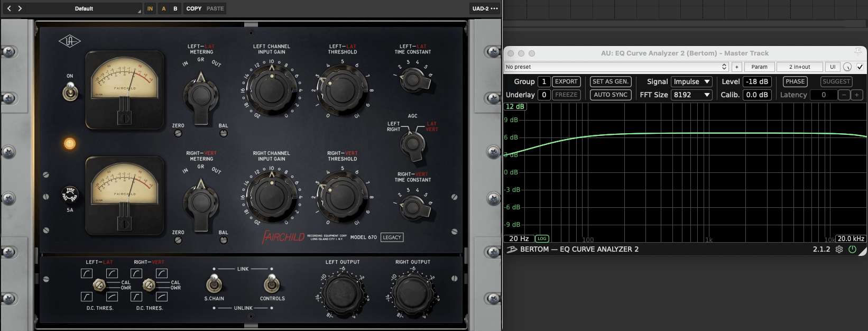Open the Signal Impulse dropdown

pos(691,81)
